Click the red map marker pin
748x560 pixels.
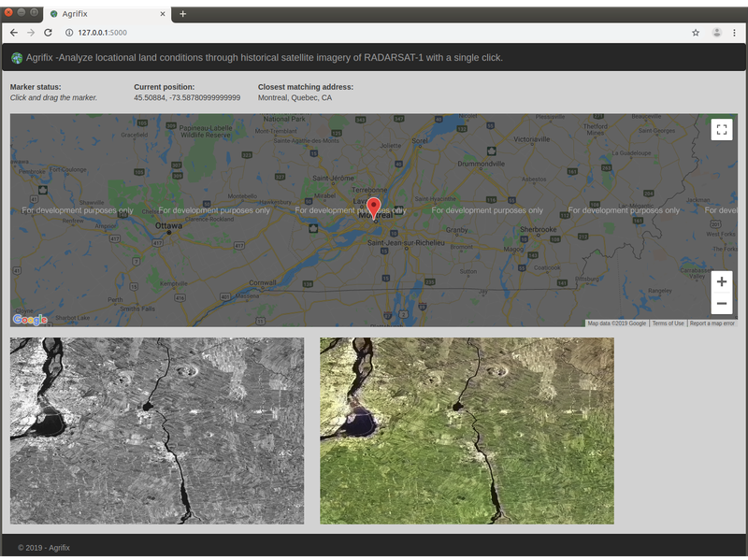click(374, 208)
